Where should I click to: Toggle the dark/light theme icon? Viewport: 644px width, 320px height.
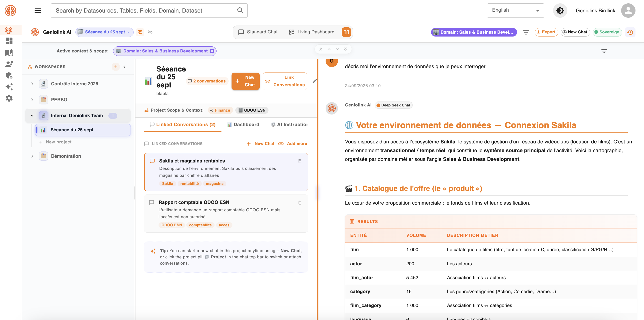point(560,11)
